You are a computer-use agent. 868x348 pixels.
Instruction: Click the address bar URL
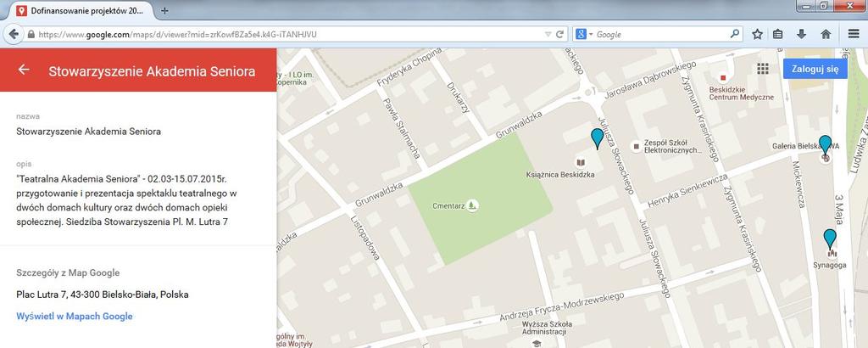[x=178, y=34]
